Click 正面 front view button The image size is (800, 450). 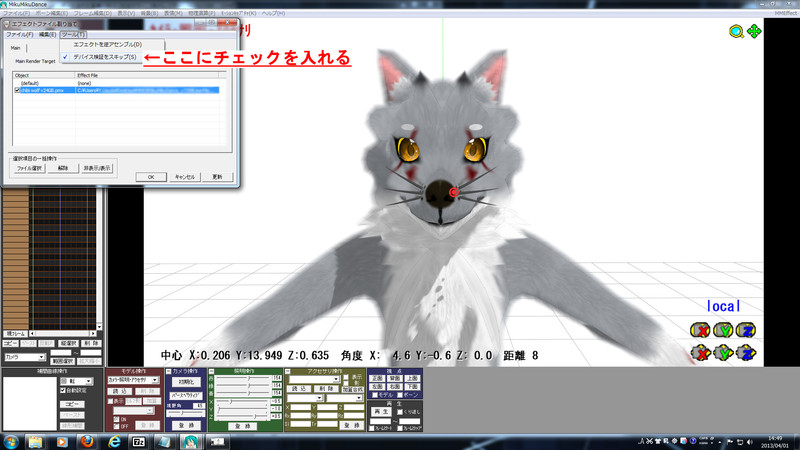pos(378,379)
